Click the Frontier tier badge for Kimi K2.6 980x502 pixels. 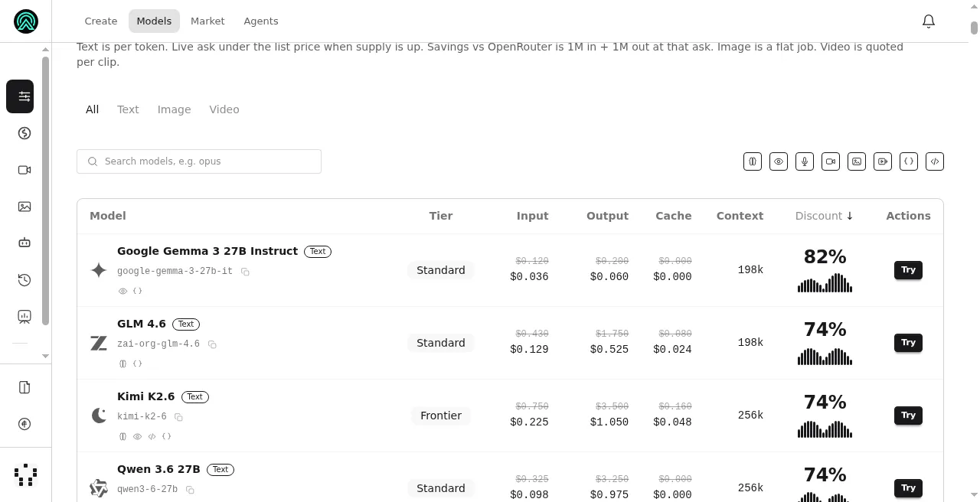point(441,416)
